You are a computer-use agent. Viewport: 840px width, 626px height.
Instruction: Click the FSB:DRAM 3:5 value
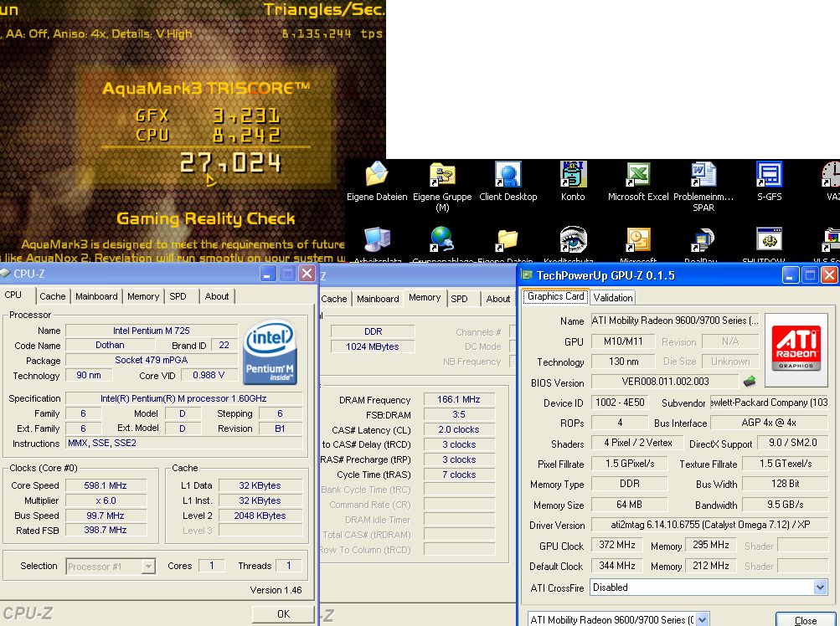(459, 414)
